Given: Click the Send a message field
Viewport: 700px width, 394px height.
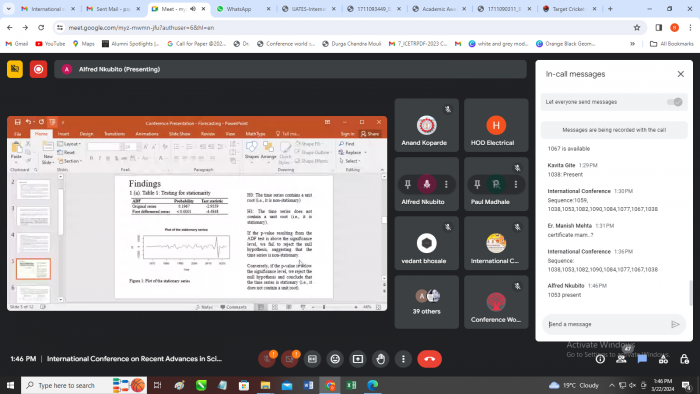Looking at the screenshot, I should click(607, 324).
